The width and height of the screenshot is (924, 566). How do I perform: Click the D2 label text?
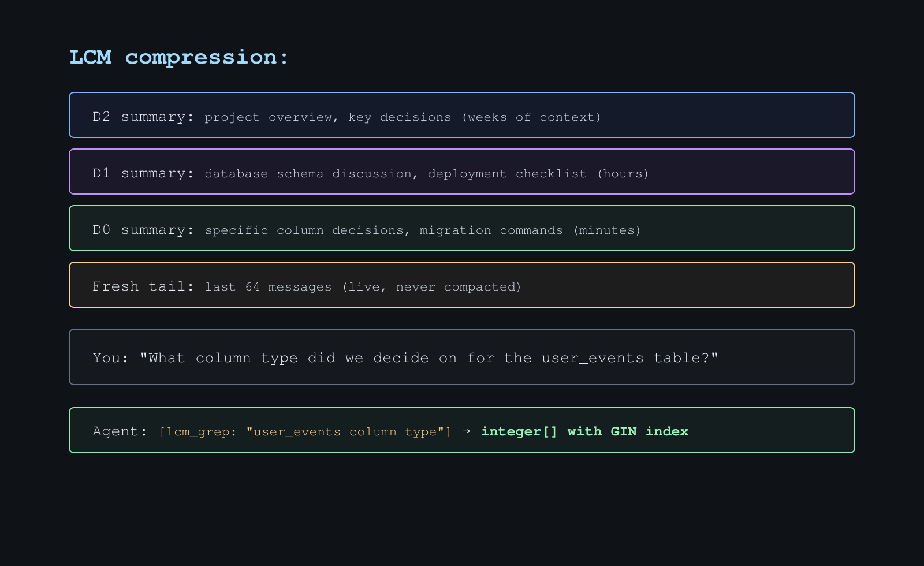click(x=102, y=116)
